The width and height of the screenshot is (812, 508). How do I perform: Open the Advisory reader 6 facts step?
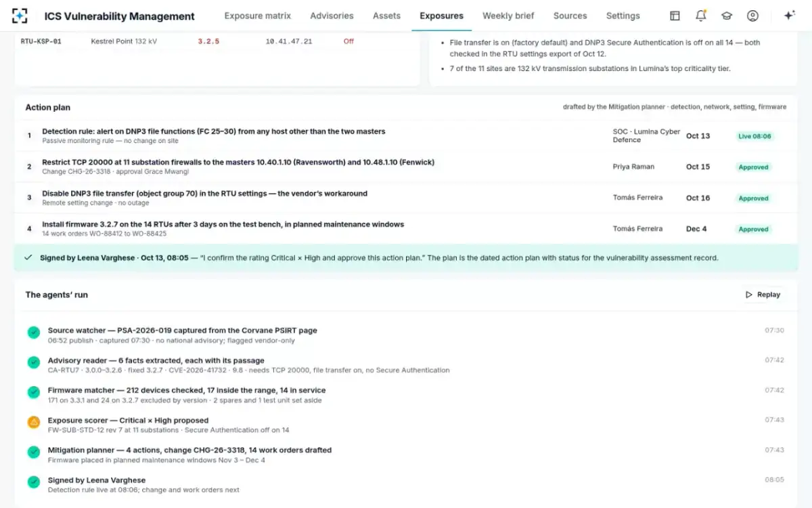(x=156, y=360)
